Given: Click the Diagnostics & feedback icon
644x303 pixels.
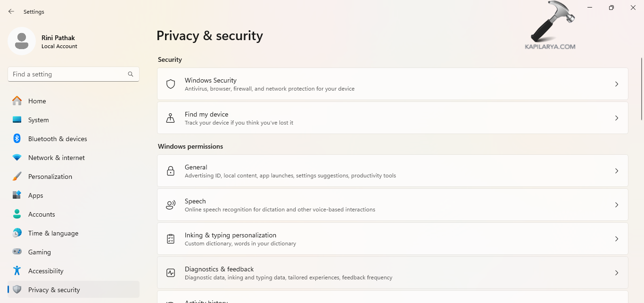Looking at the screenshot, I should click(x=170, y=272).
